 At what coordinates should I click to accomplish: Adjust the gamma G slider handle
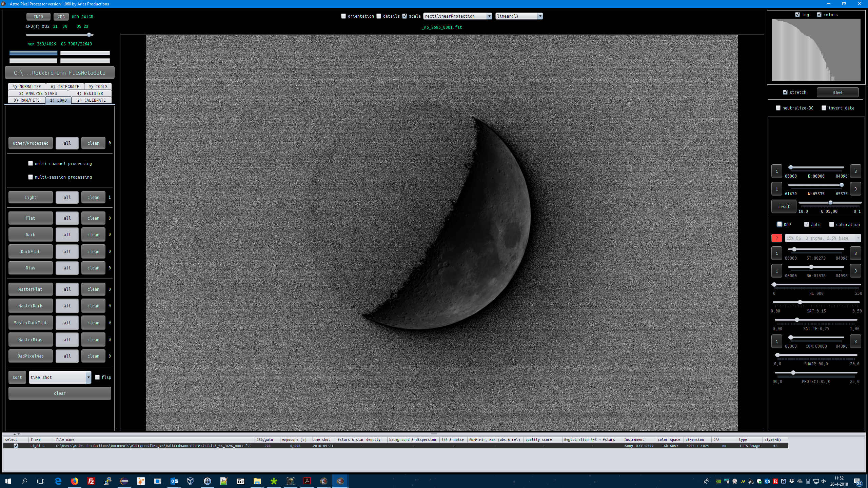[x=830, y=203]
